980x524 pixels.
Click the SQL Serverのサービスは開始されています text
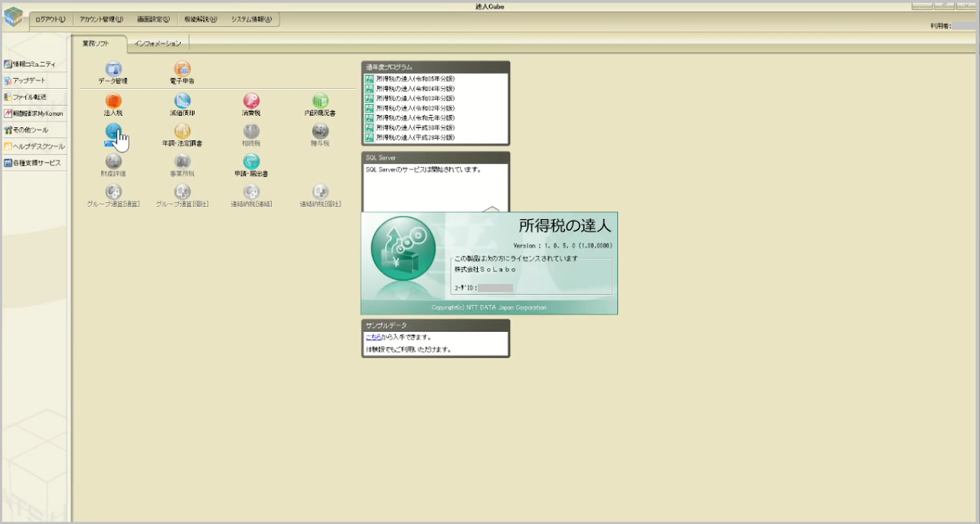(423, 169)
